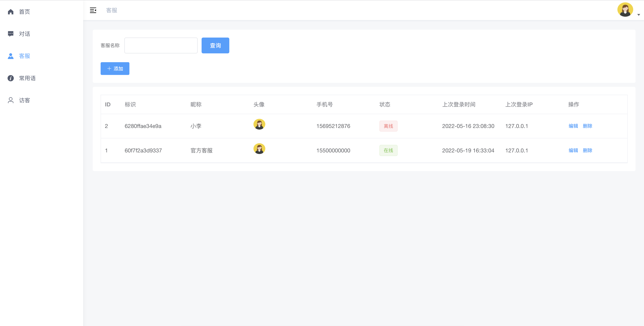Delete the 小李 row via 删除

[587, 126]
